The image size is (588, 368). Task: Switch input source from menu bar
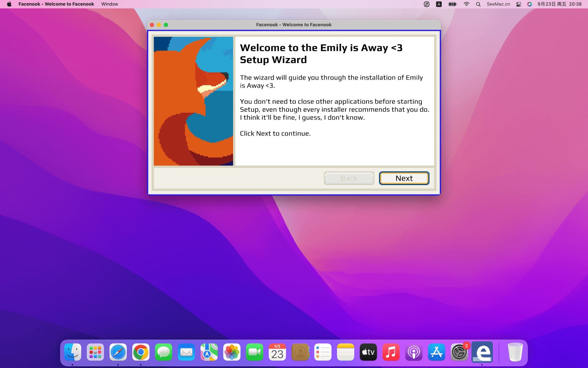(439, 4)
